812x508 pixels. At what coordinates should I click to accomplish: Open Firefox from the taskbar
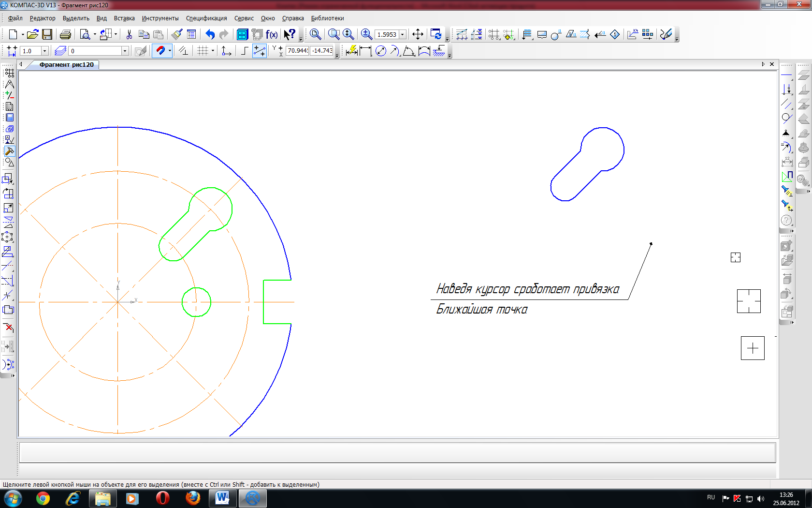(x=193, y=498)
